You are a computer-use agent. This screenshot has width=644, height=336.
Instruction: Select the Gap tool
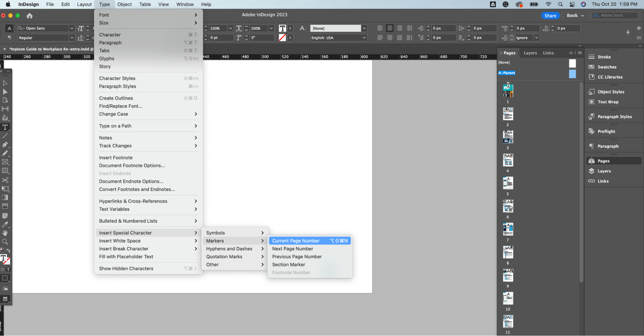pos(5,109)
